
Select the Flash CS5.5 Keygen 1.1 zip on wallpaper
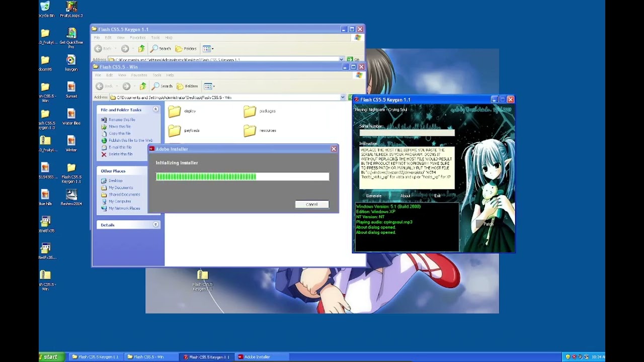[203, 281]
